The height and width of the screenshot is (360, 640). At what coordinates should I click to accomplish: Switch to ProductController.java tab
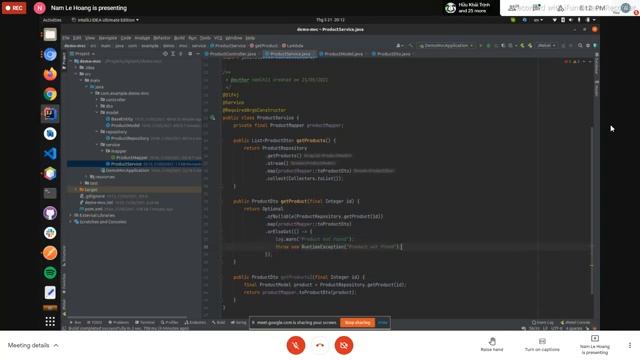pyautogui.click(x=231, y=54)
